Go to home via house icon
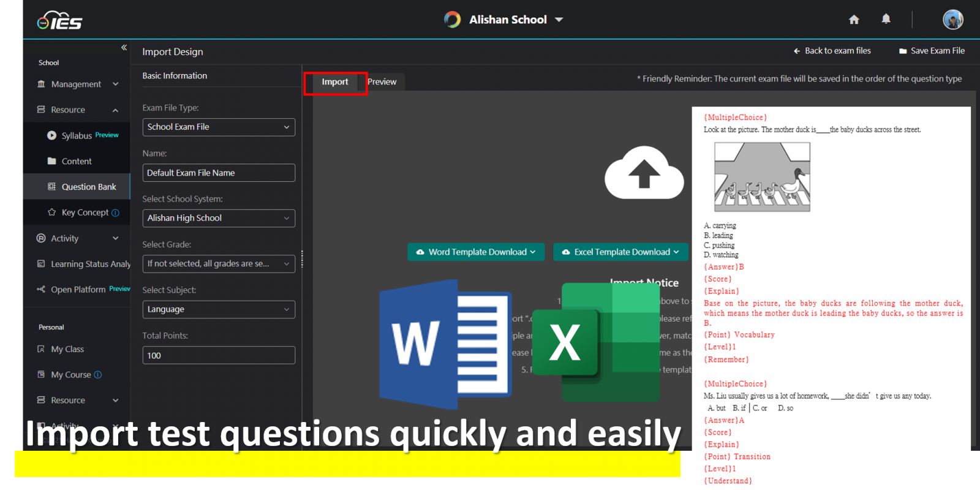Screen dimensions: 980x490 pyautogui.click(x=854, y=20)
